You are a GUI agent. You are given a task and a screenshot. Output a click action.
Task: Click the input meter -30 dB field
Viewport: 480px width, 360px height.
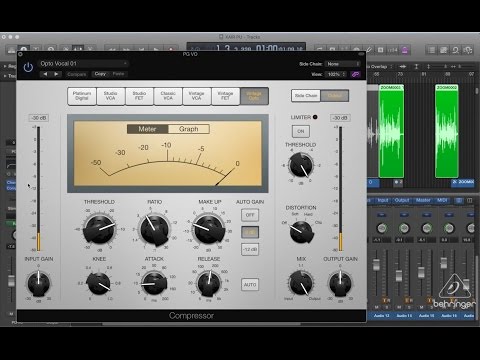(x=39, y=118)
